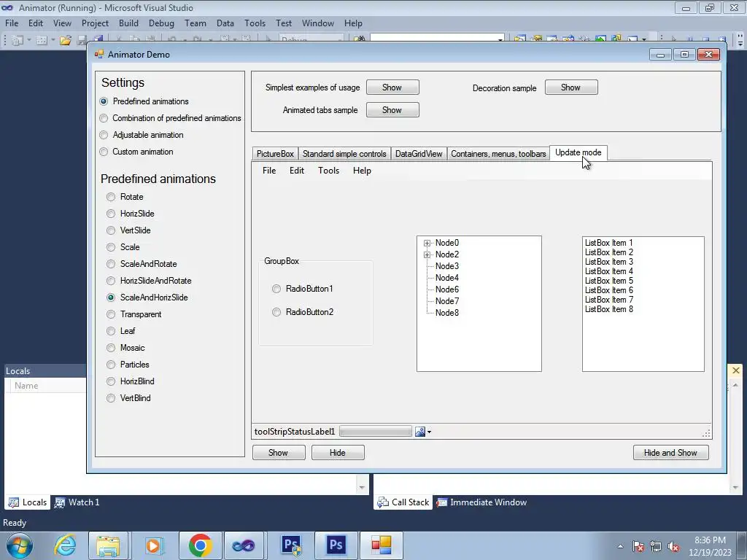Click the network icon in system tray
Image resolution: width=747 pixels, height=560 pixels.
coord(656,546)
